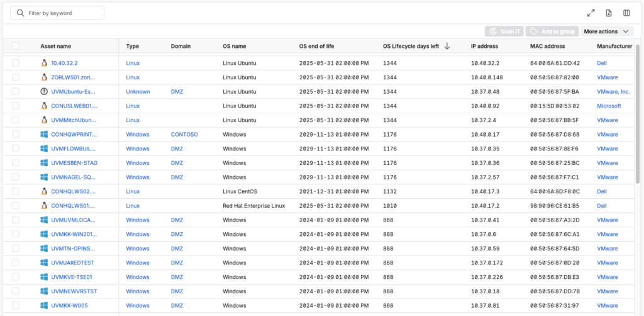The image size is (644, 316).
Task: Click Windows logo icon for UVMKK-W005
Action: pyautogui.click(x=44, y=305)
